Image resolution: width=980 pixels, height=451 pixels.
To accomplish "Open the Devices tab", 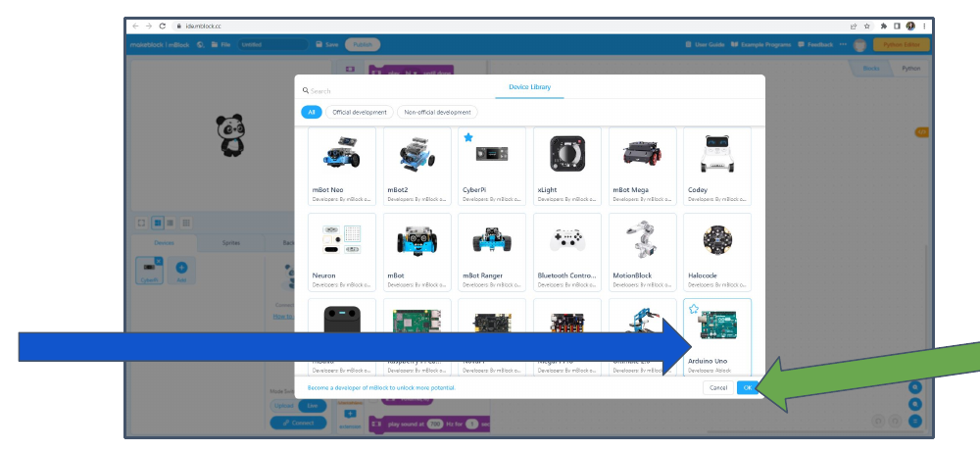I will point(165,243).
